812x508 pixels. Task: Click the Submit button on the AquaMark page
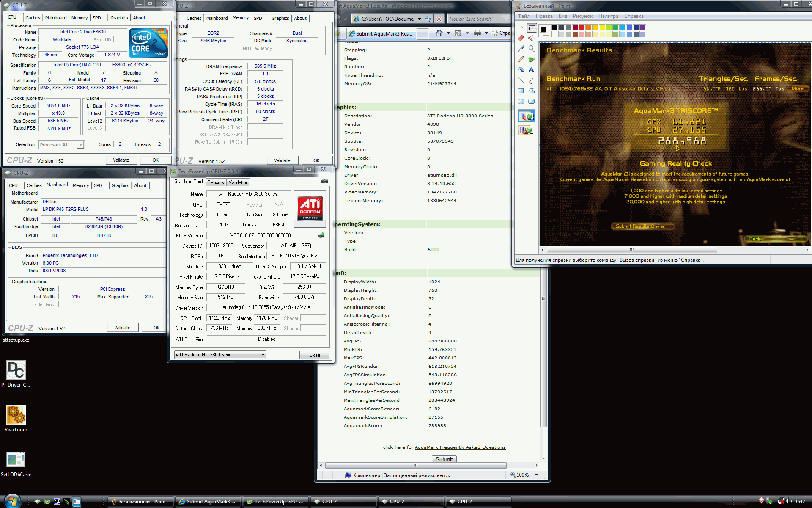pyautogui.click(x=444, y=459)
